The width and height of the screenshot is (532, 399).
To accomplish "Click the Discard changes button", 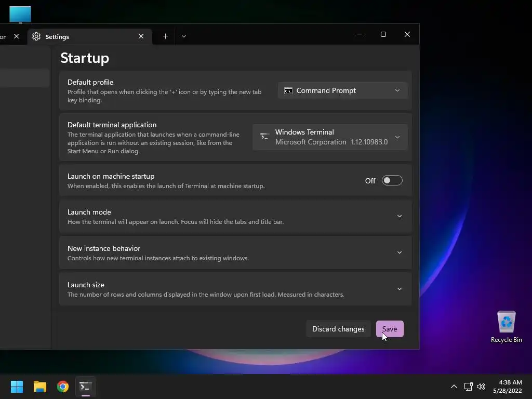I will pos(338,329).
